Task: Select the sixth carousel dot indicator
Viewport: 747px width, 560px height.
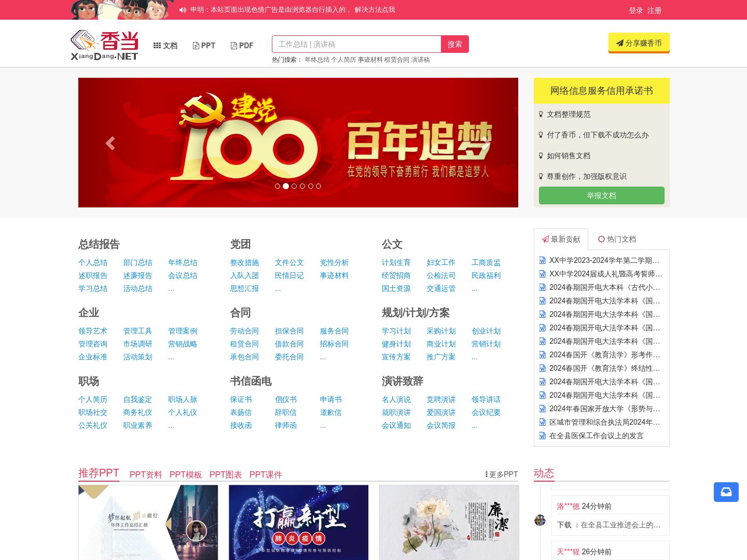Action: [319, 186]
